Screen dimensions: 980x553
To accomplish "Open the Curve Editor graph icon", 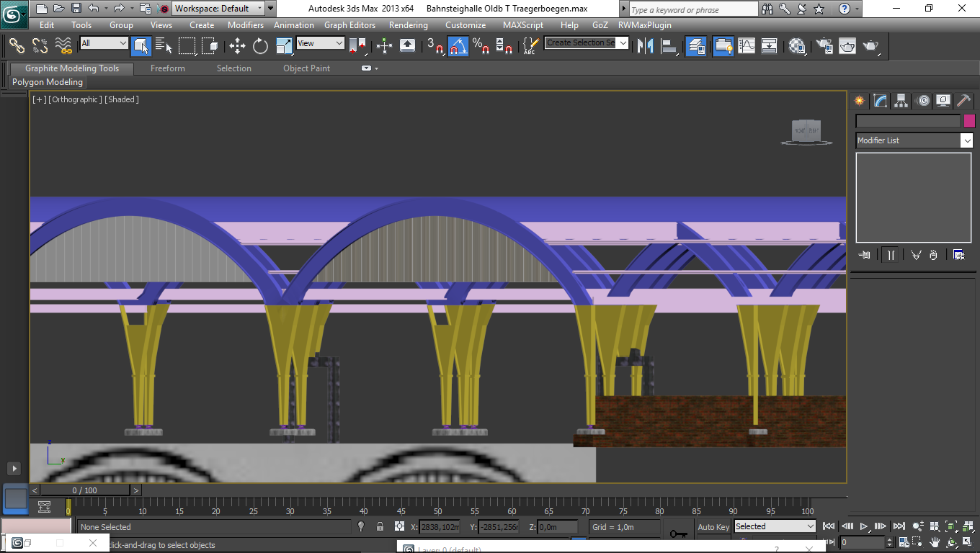I will (747, 46).
